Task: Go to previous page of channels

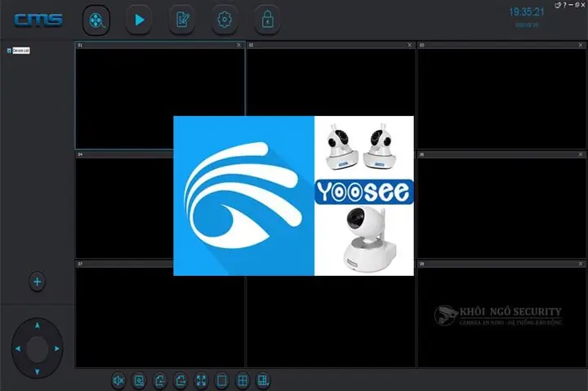Action: click(x=160, y=380)
